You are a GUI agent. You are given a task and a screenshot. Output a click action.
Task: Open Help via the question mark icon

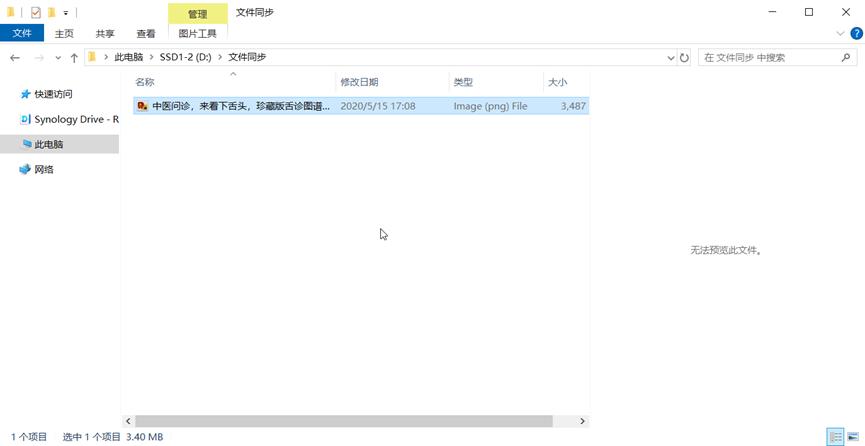(856, 34)
